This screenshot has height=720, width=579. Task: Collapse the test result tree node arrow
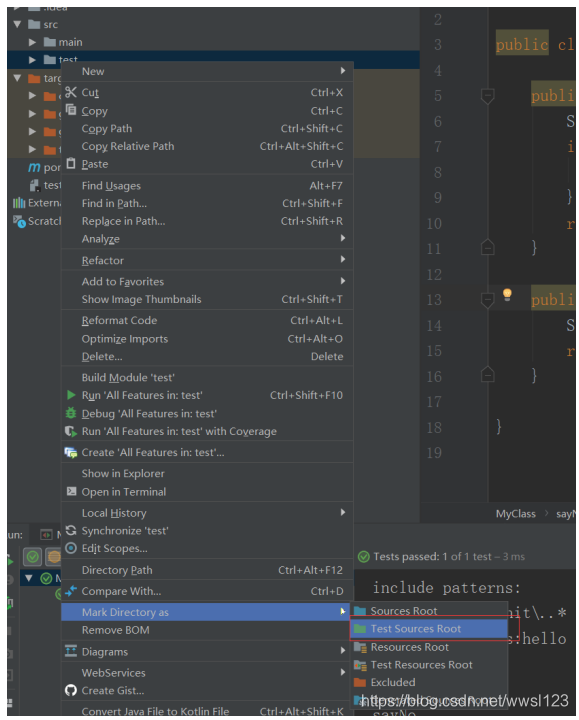(29, 578)
